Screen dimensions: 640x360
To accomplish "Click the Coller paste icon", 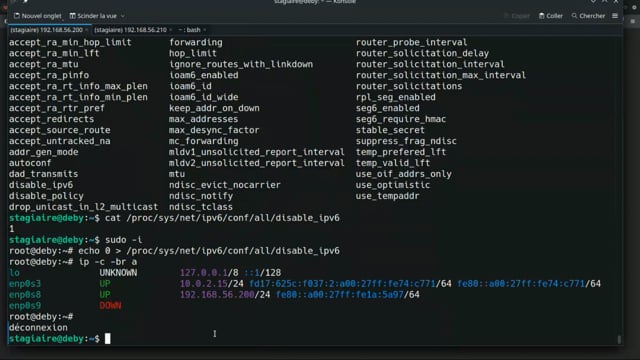I will click(x=541, y=16).
